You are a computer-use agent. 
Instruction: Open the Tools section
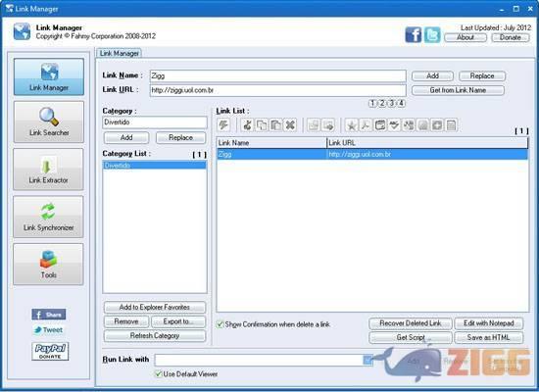pos(48,264)
